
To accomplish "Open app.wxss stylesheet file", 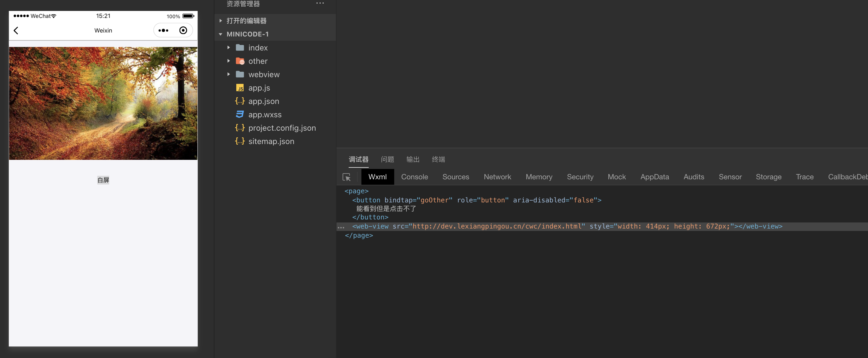I will click(x=265, y=115).
